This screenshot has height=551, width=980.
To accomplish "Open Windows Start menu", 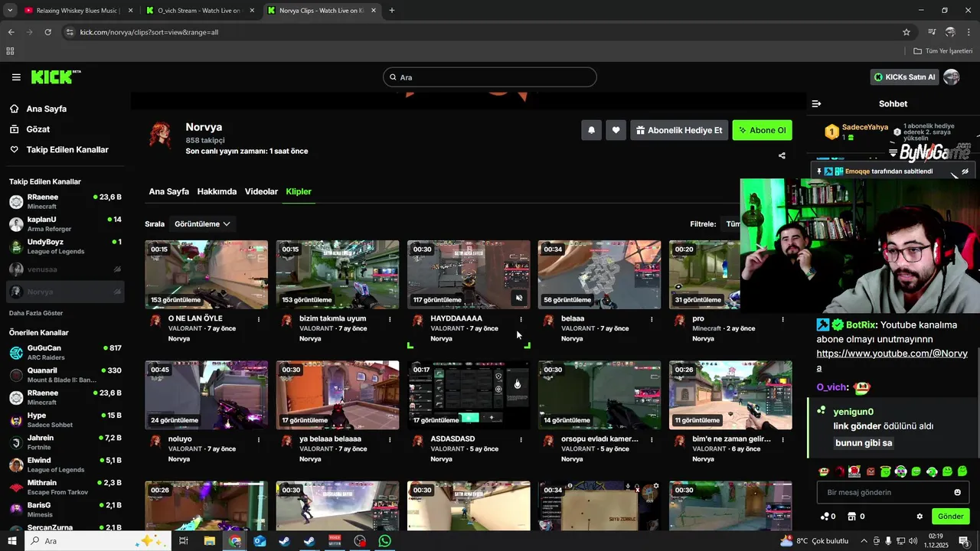I will pos(11,541).
